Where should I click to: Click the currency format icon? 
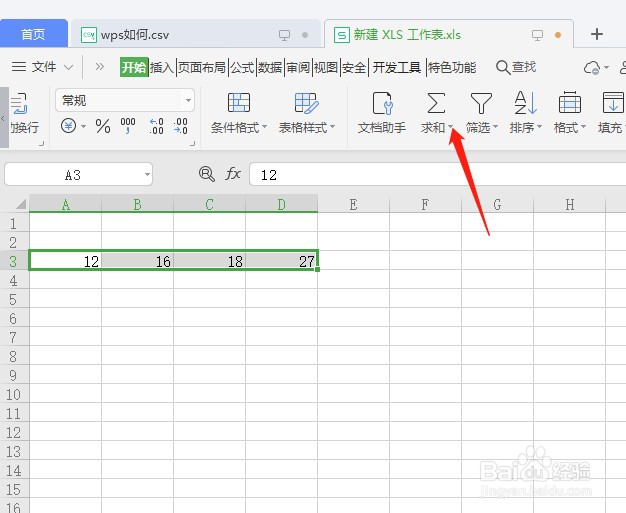tap(68, 126)
